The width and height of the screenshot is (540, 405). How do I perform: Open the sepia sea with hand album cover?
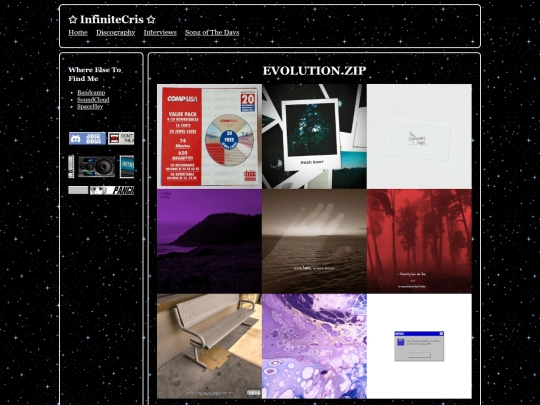point(314,241)
